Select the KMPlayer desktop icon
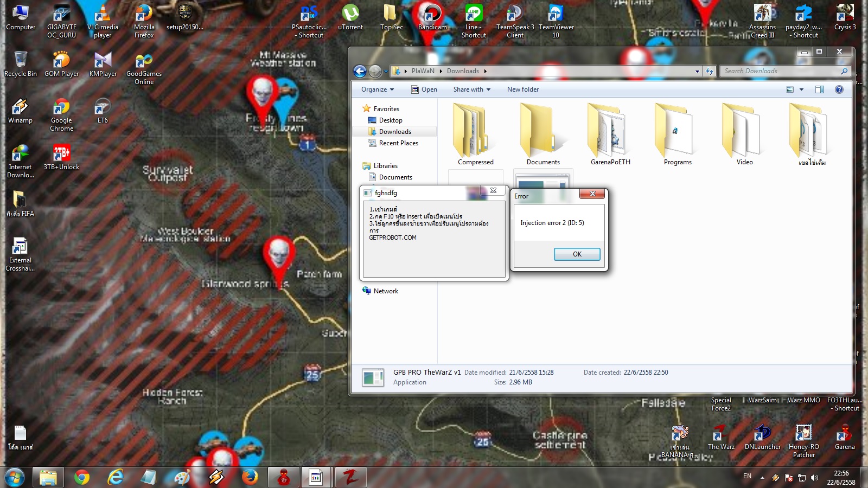The image size is (868, 488). click(103, 64)
